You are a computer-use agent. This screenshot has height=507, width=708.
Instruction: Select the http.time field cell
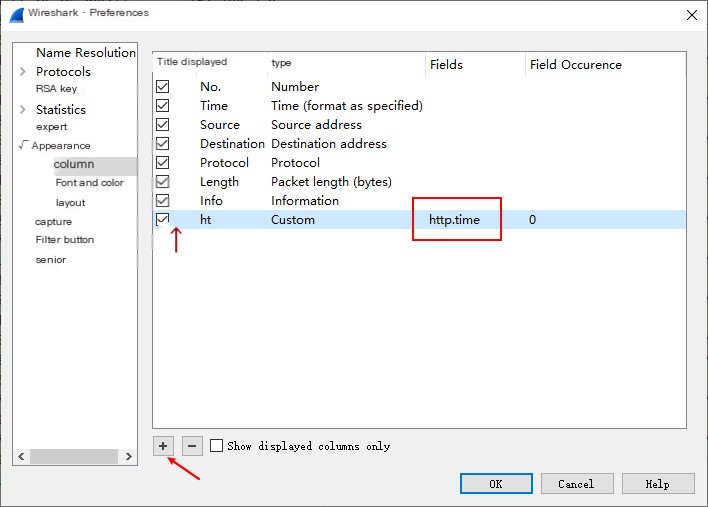point(454,220)
